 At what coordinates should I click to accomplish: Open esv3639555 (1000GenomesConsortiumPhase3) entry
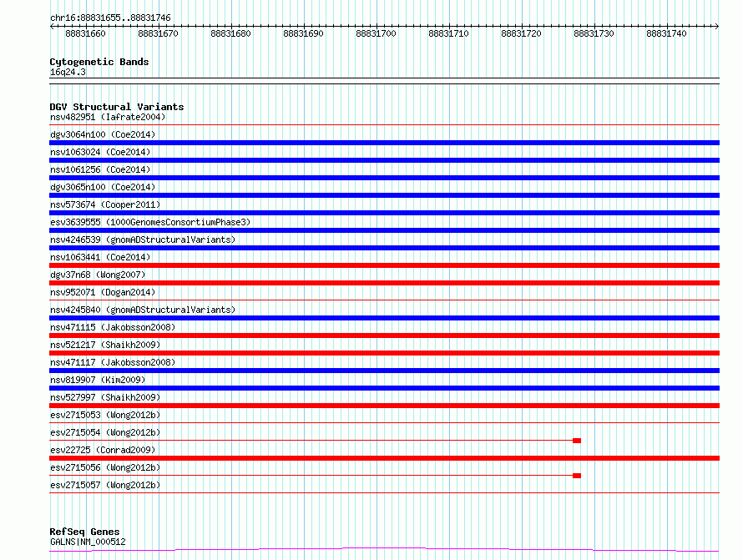click(x=150, y=222)
